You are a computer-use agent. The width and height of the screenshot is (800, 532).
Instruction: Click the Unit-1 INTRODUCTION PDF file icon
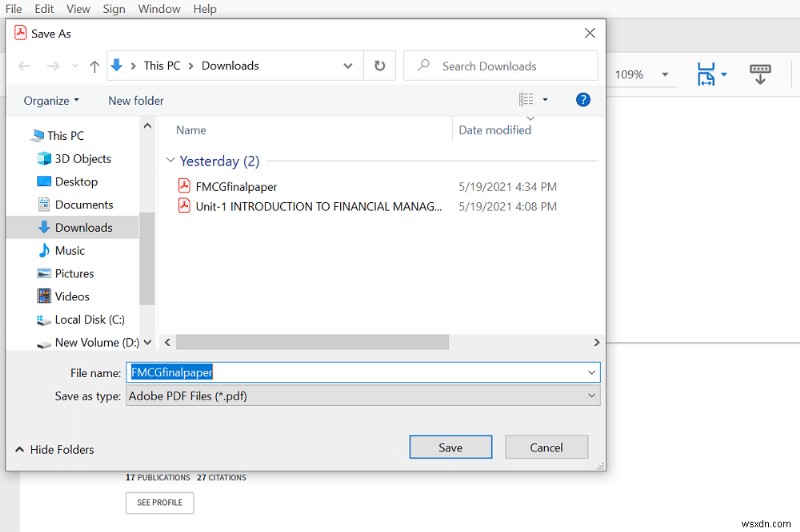(184, 206)
